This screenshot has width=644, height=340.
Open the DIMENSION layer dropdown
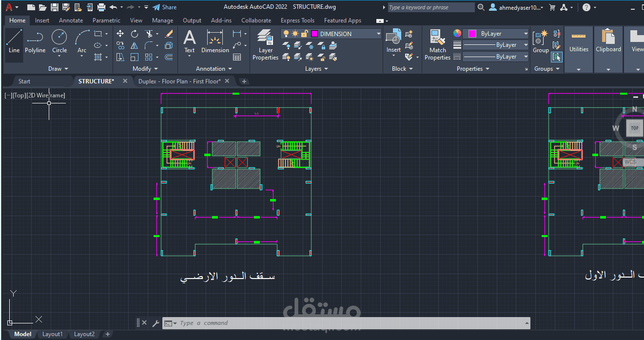point(378,34)
